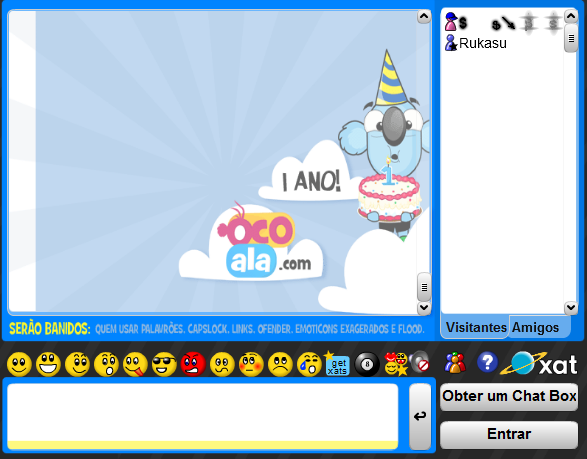Insert the tongue-out emoticon
The width and height of the screenshot is (587, 459).
coord(135,364)
